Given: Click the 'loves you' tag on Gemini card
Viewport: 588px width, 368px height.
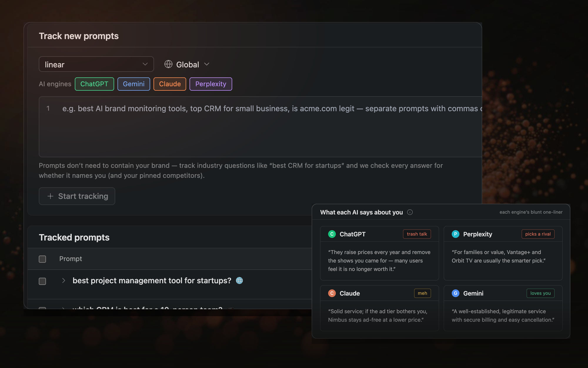Looking at the screenshot, I should click(x=540, y=293).
